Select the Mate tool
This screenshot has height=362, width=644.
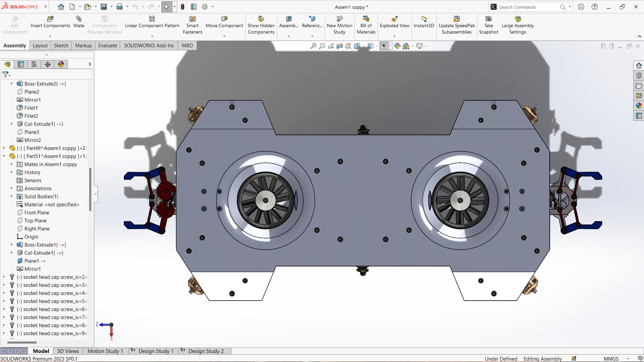tap(79, 19)
